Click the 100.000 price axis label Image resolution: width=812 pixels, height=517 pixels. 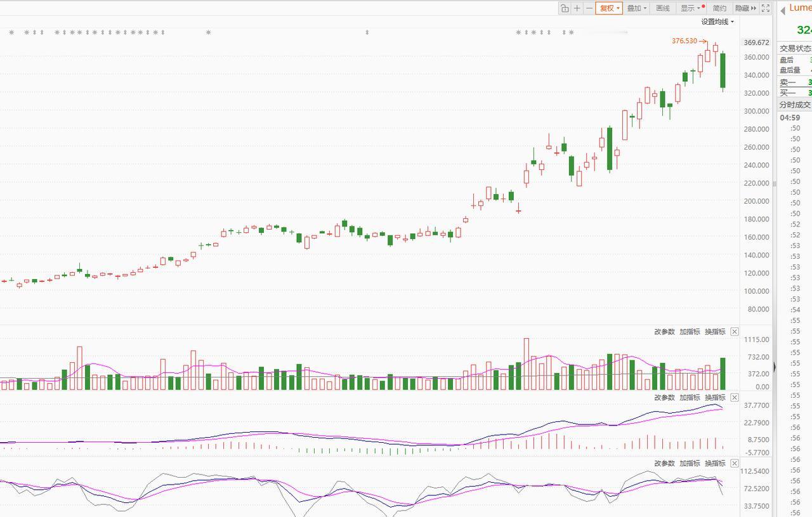(757, 291)
